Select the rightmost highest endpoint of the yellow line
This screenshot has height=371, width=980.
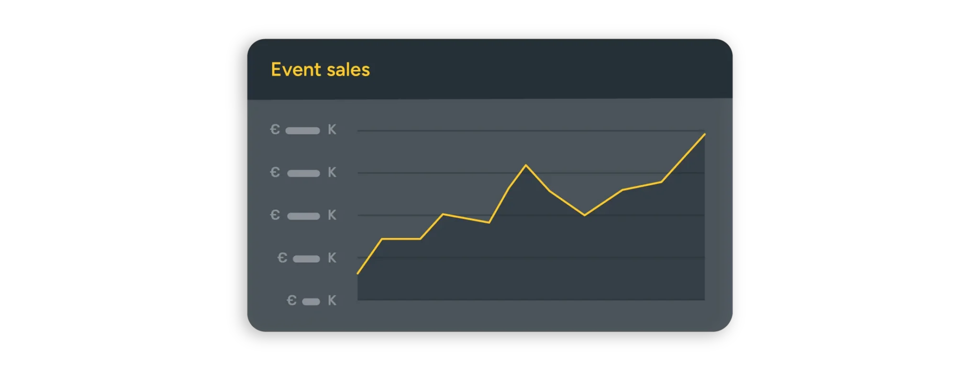pyautogui.click(x=704, y=134)
